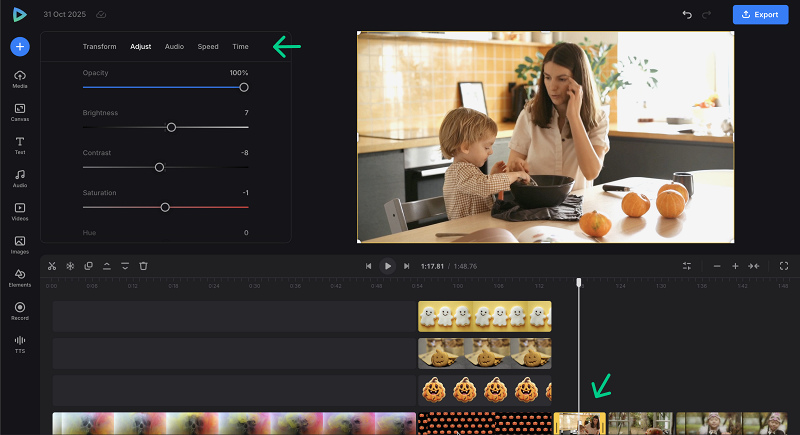Click the scissors split icon
The width and height of the screenshot is (800, 435).
coord(52,266)
